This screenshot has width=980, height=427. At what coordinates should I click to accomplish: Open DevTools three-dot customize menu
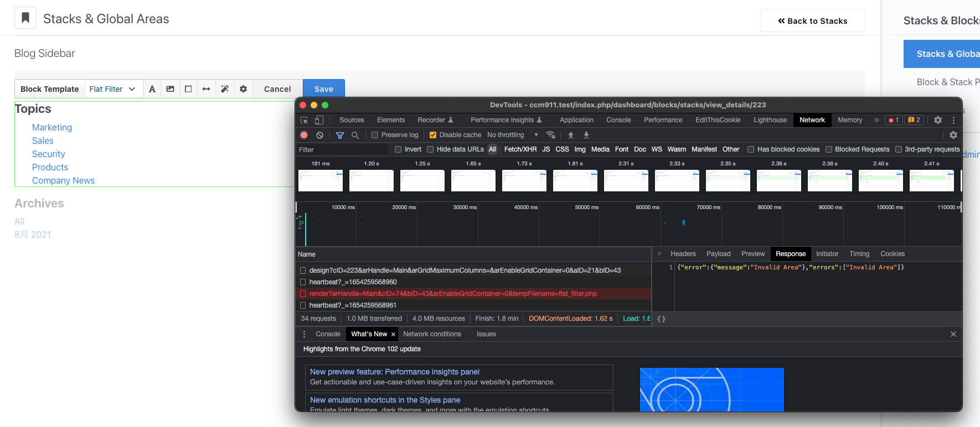(953, 120)
